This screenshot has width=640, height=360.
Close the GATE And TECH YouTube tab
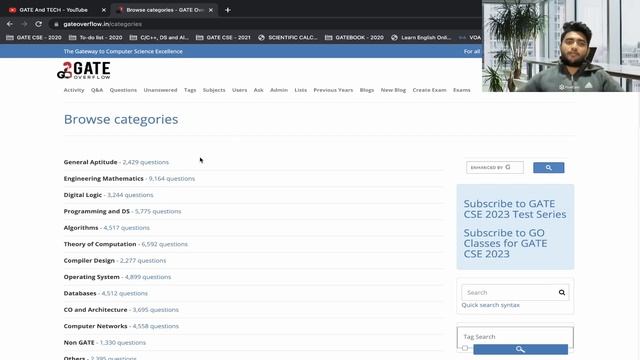104,10
